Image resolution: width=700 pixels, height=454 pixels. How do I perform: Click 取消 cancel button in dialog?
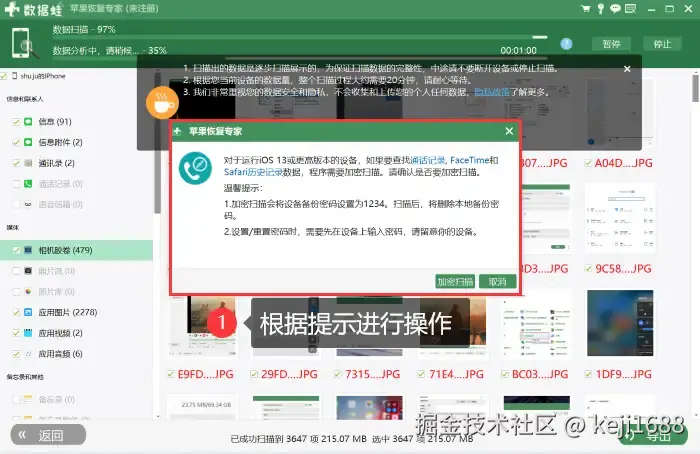[497, 282]
